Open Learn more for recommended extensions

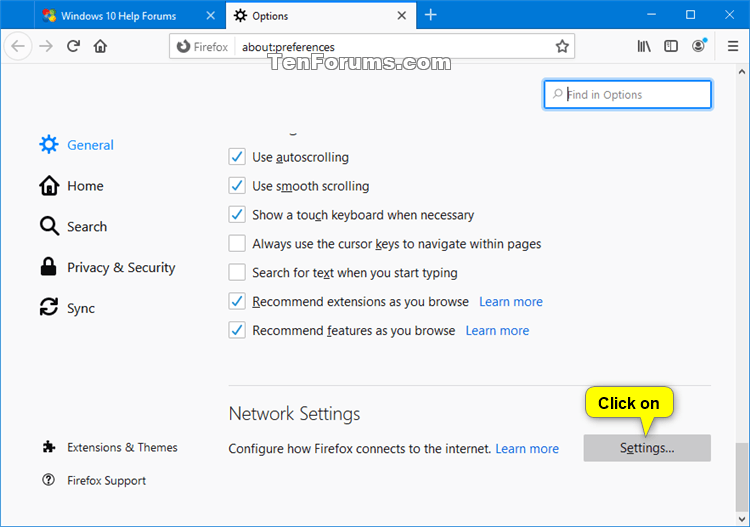(x=511, y=302)
